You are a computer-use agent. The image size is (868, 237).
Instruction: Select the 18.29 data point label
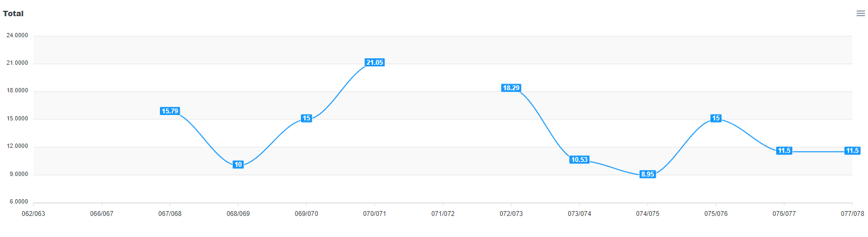click(x=511, y=88)
